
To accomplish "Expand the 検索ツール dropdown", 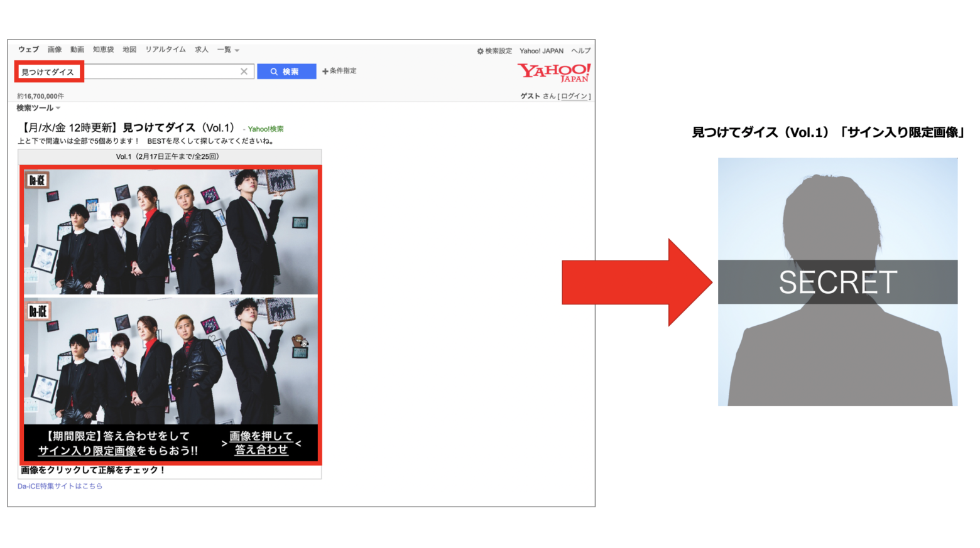I will pos(38,108).
